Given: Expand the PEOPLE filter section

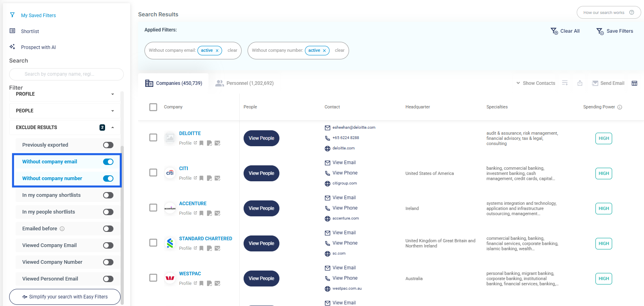Looking at the screenshot, I should pos(65,111).
